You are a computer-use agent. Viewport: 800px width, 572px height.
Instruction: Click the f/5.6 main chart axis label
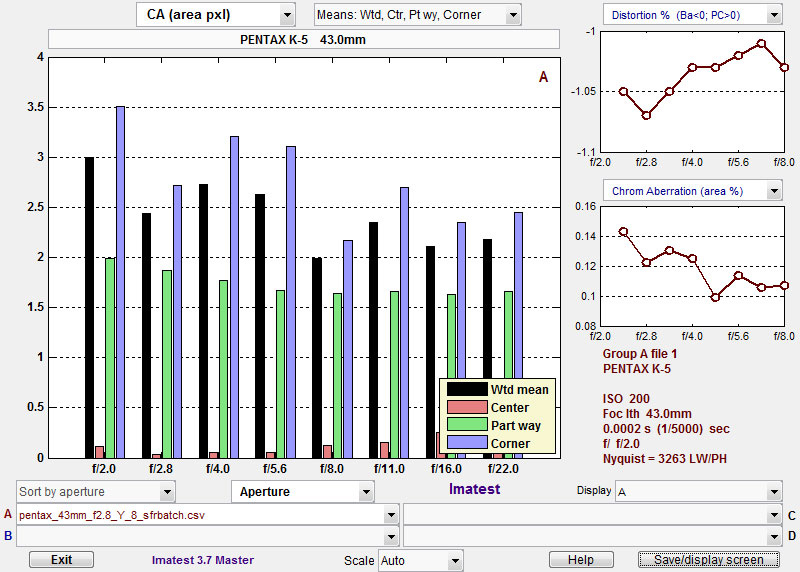click(x=275, y=468)
